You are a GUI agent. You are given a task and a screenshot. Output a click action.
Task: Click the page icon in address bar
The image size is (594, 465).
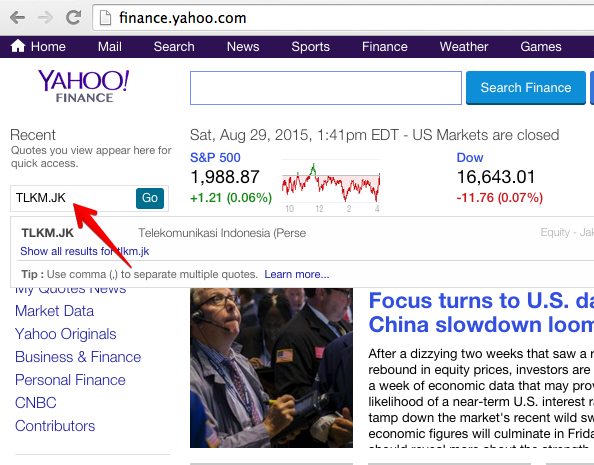click(x=105, y=18)
